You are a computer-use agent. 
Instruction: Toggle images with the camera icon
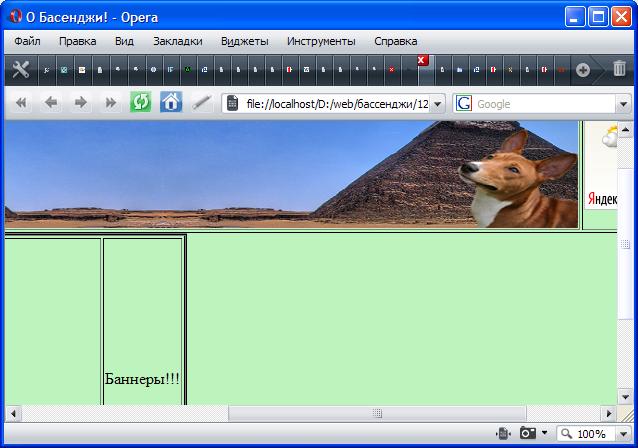pos(528,433)
